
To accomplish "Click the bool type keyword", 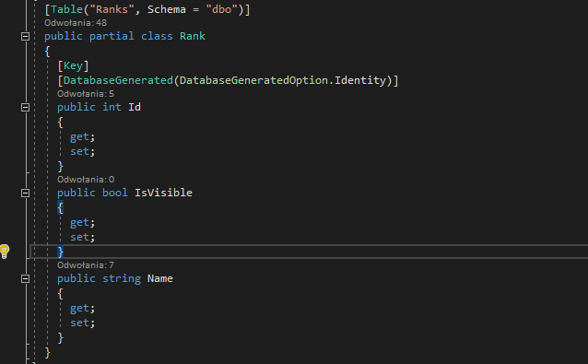I will coord(115,193).
